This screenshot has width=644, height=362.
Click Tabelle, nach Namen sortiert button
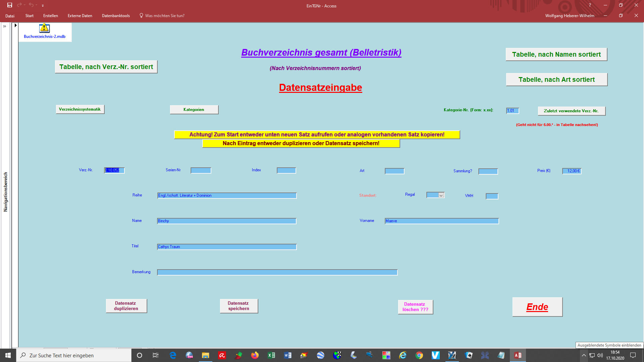[556, 54]
